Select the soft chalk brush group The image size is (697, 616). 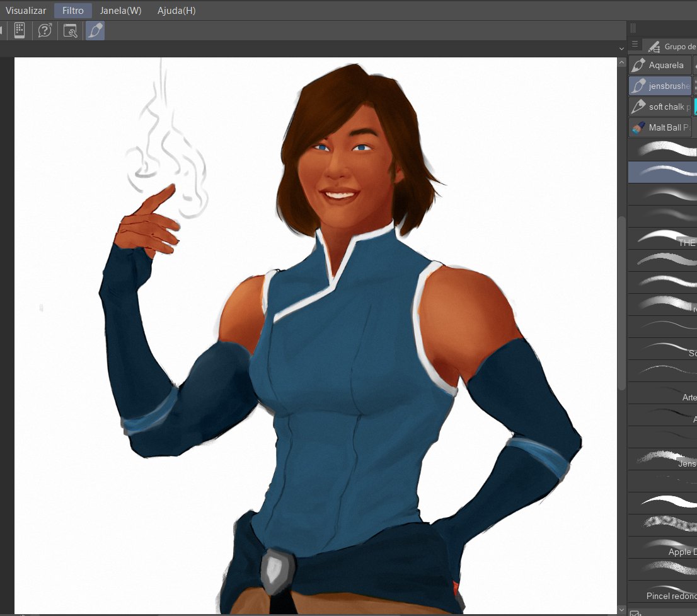[x=660, y=107]
